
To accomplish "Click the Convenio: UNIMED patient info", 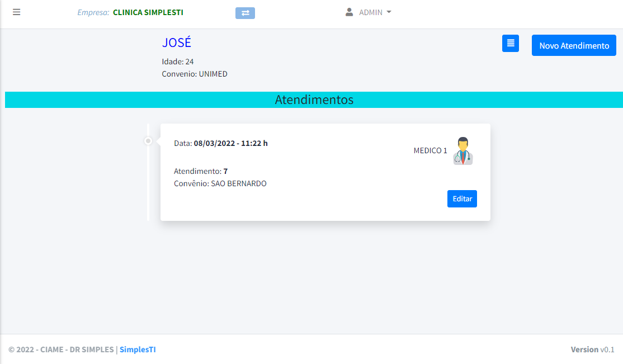I will [195, 74].
